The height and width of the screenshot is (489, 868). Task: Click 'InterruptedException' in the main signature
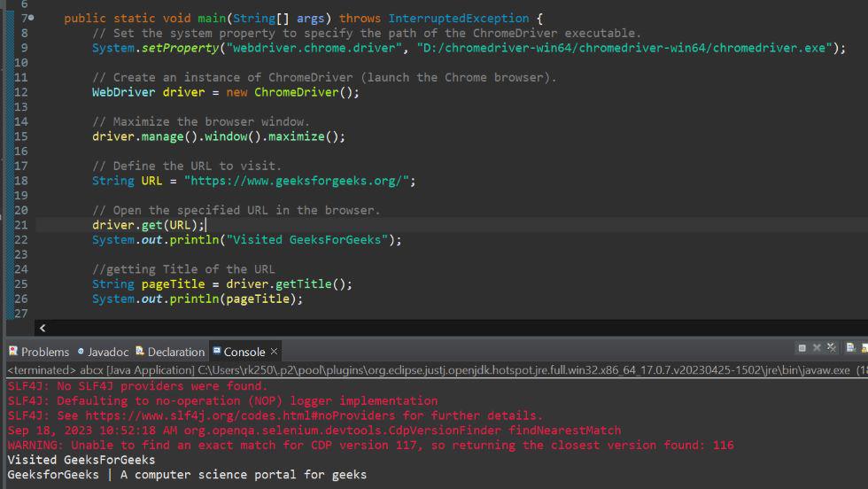coord(459,19)
